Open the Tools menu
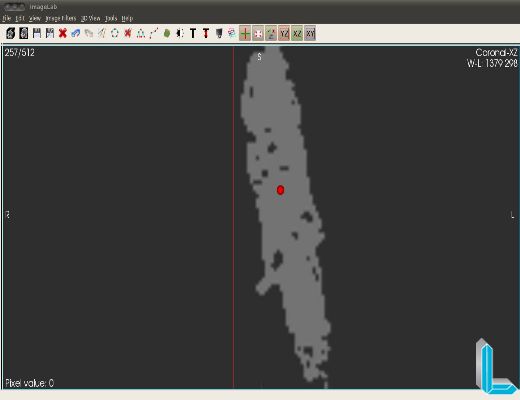 111,18
